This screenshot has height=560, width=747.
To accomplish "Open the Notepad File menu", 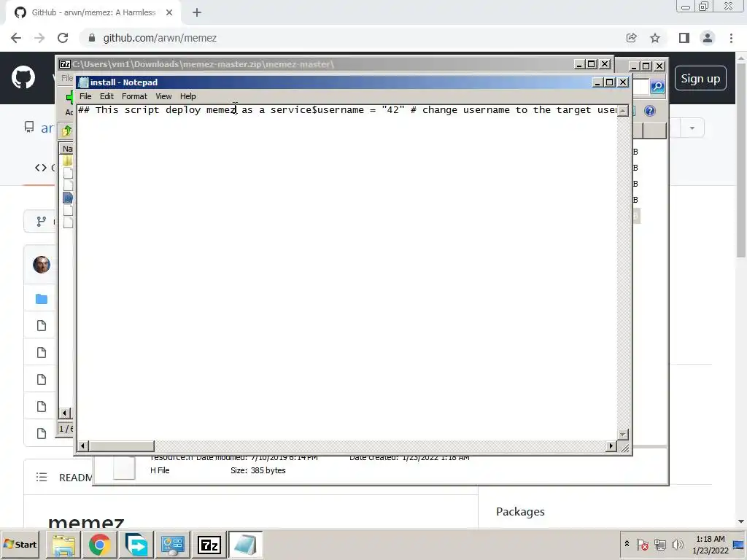I will click(x=85, y=96).
